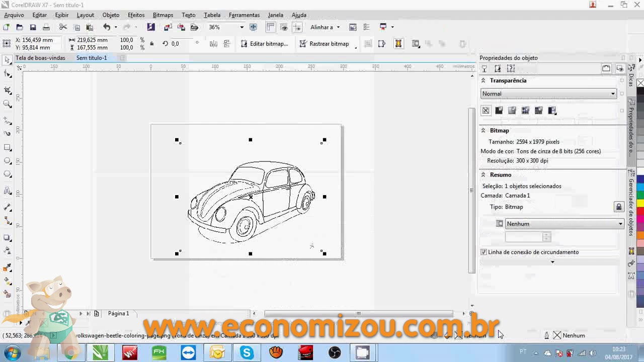
Task: Open the undo history dropdown arrow
Action: pyautogui.click(x=116, y=27)
